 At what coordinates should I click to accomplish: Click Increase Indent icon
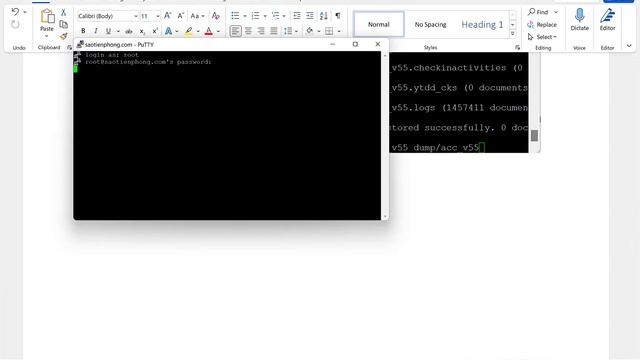point(310,16)
